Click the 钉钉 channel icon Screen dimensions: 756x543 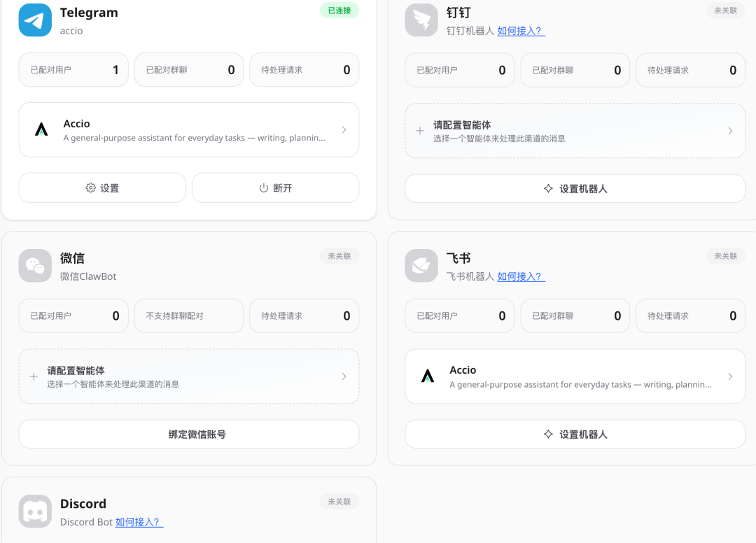coord(421,20)
